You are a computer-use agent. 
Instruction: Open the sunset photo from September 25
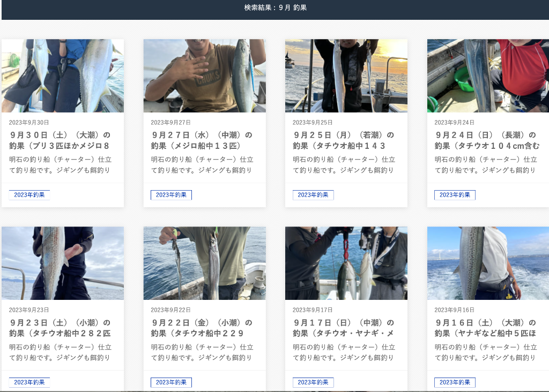point(346,76)
